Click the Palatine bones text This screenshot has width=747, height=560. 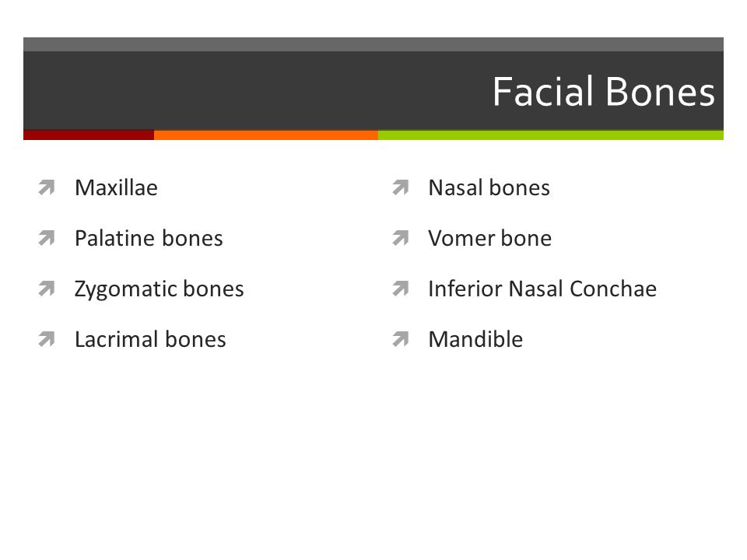point(149,238)
